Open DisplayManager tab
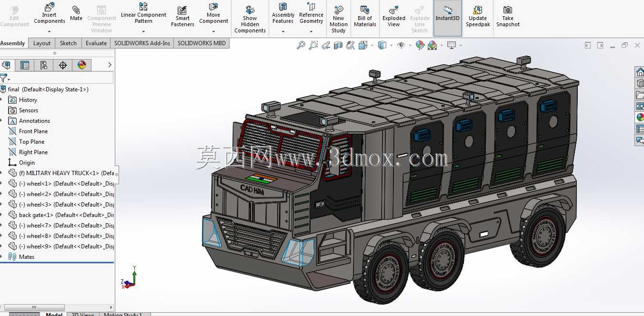This screenshot has width=644, height=316. [82, 65]
